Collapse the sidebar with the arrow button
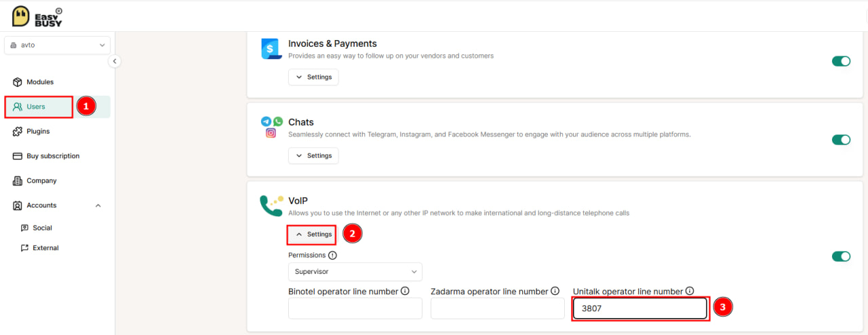 (x=115, y=61)
